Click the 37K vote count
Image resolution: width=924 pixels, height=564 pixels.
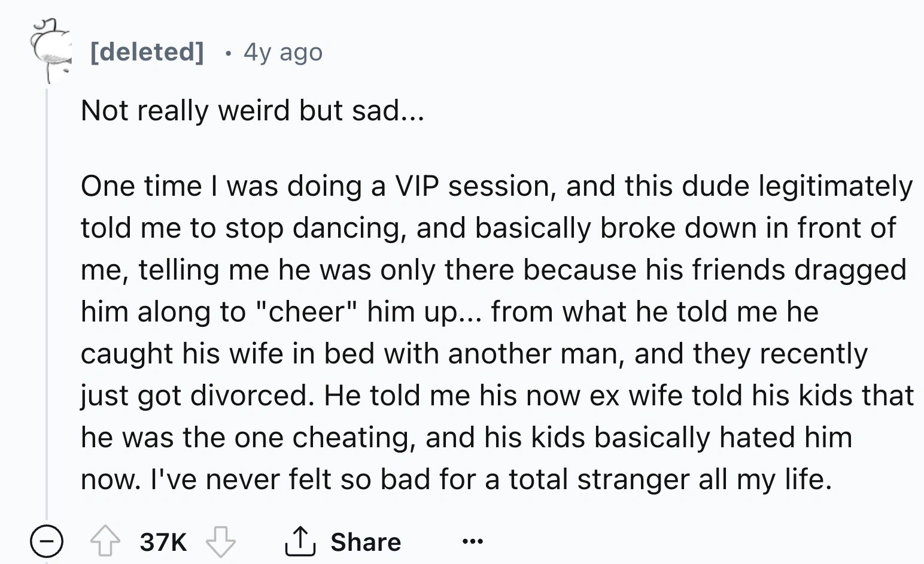tap(163, 541)
